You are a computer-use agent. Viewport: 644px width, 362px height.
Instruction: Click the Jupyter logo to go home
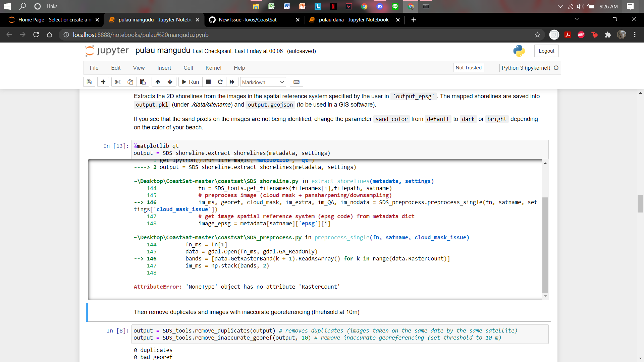point(106,51)
